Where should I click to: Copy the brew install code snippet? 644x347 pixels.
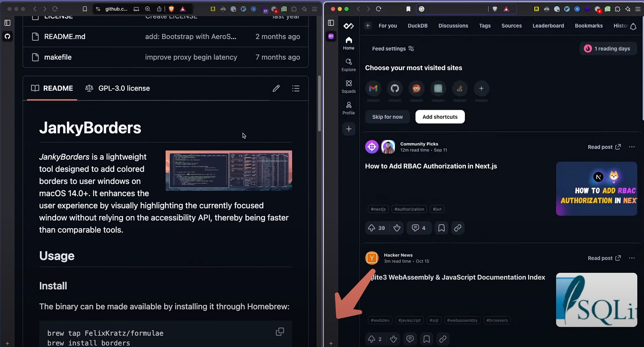(280, 332)
